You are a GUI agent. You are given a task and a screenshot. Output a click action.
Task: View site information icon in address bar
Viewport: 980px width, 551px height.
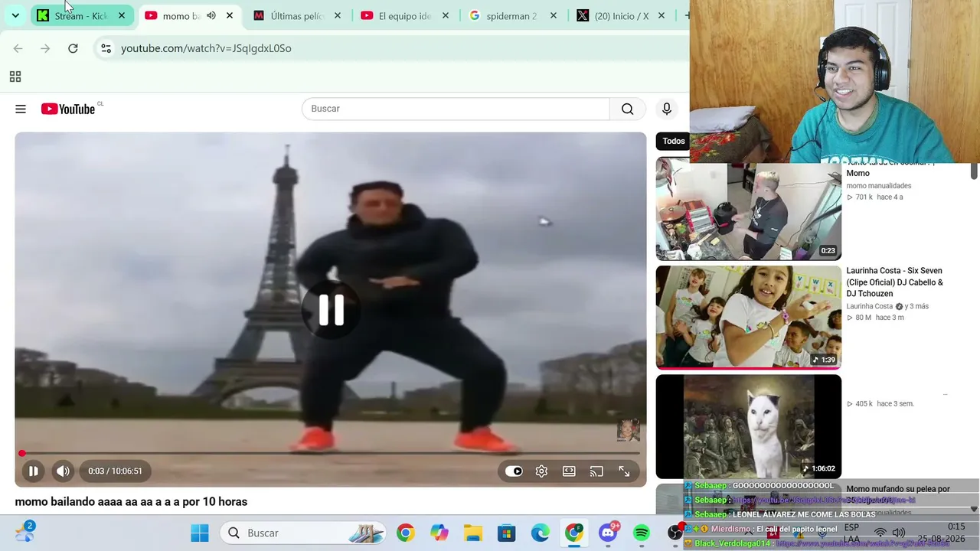106,48
